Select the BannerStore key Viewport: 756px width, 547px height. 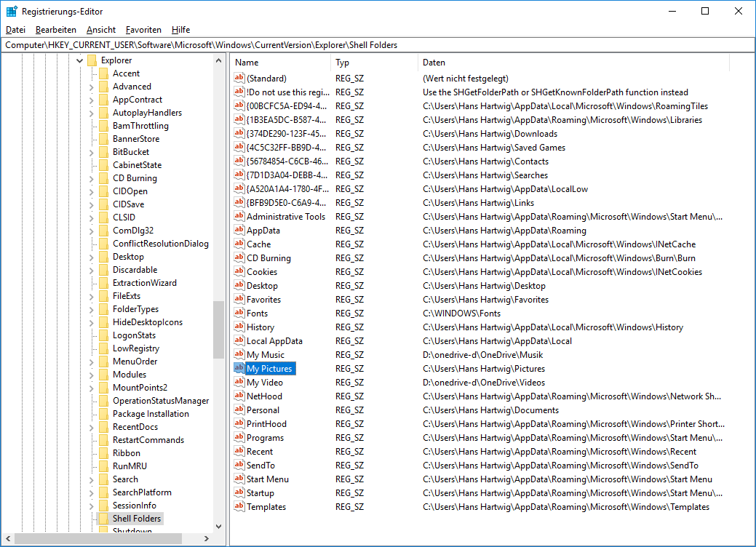[x=136, y=139]
